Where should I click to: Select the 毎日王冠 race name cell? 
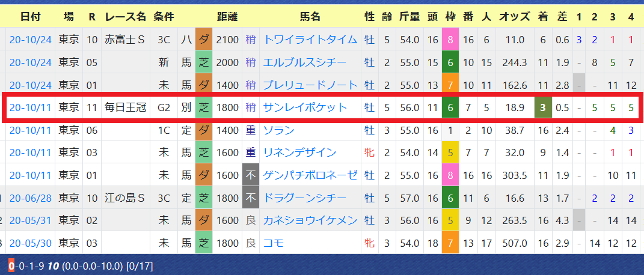pyautogui.click(x=126, y=108)
